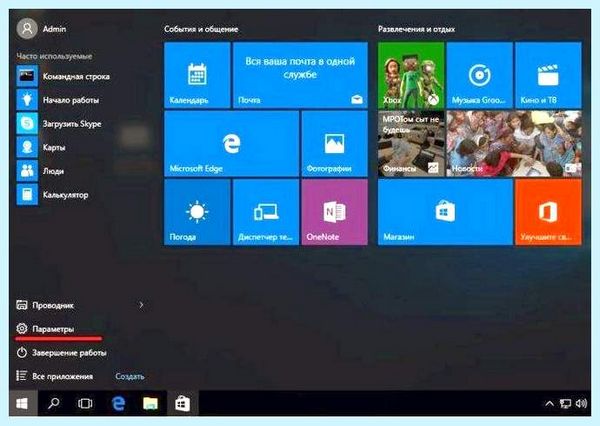The image size is (600, 426).
Task: Open Movies & TV tile (Кино и ТВ)
Action: 548,75
